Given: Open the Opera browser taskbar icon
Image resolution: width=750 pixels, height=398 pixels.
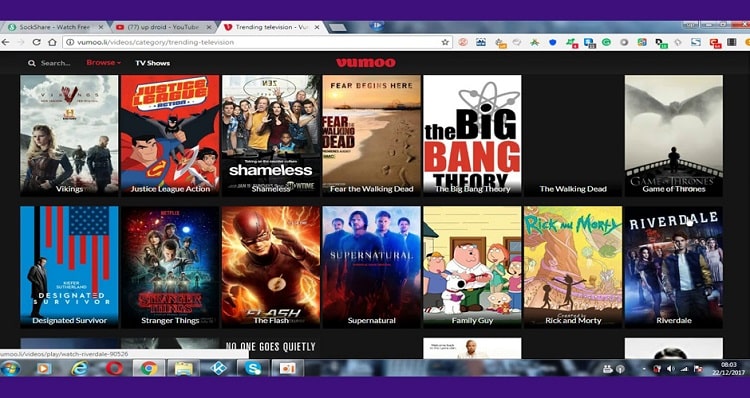Looking at the screenshot, I should [114, 368].
